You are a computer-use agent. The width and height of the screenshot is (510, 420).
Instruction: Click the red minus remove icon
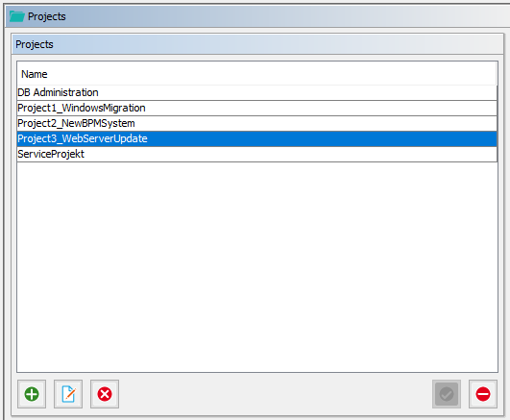483,394
